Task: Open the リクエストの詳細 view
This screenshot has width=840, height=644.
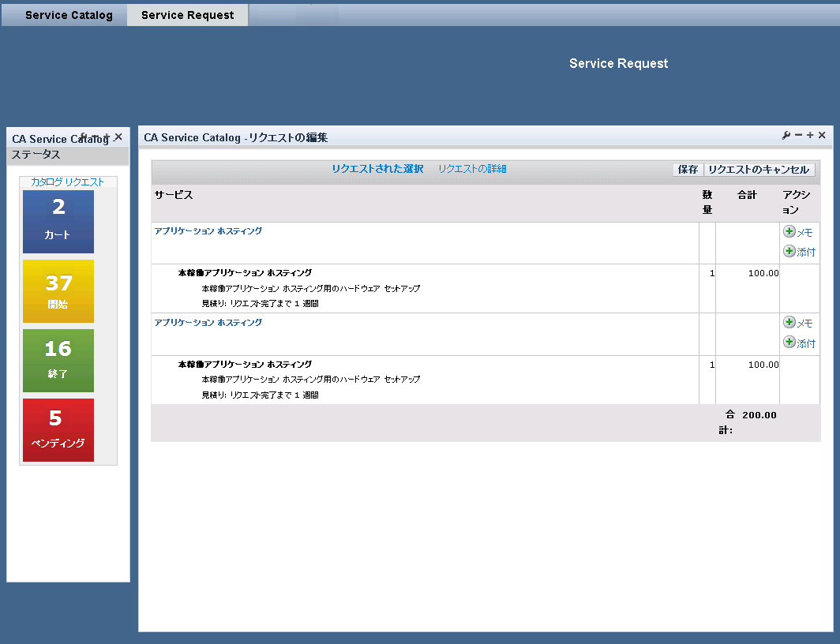Action: [x=471, y=168]
